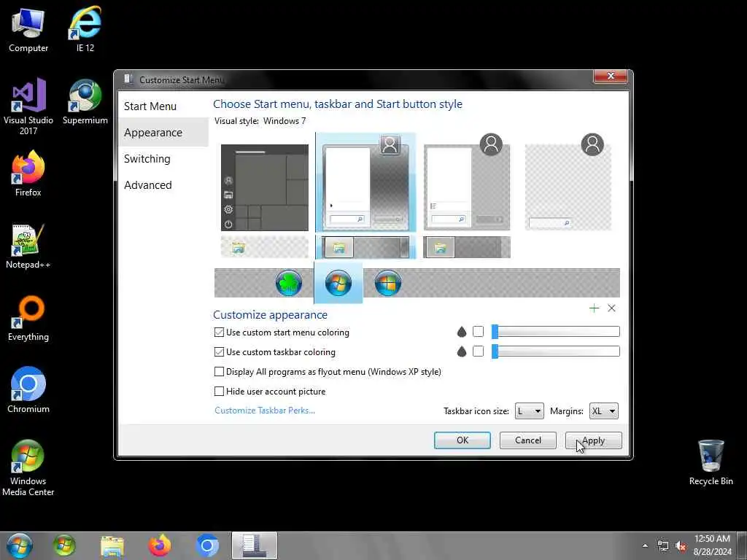The width and height of the screenshot is (747, 560).
Task: Add a custom Start button with plus icon
Action: point(594,308)
